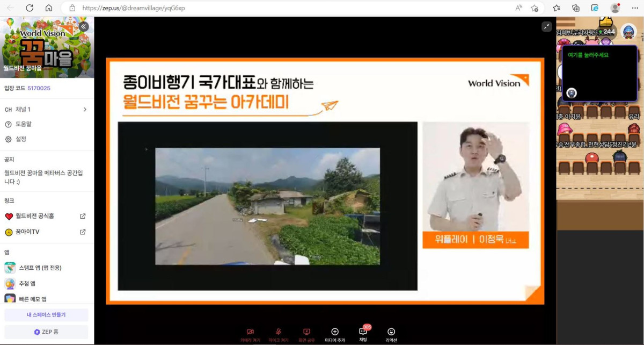This screenshot has height=345, width=644.
Task: Start screen sharing (화면 공유)
Action: (x=306, y=335)
